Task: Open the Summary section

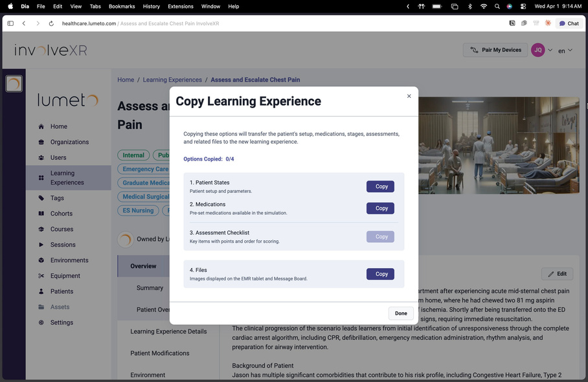Action: [150, 288]
